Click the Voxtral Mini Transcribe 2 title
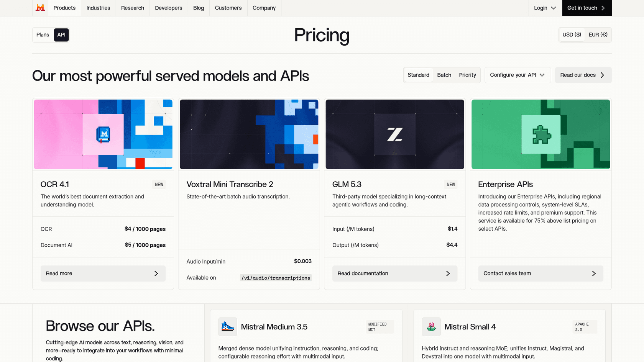 click(230, 185)
